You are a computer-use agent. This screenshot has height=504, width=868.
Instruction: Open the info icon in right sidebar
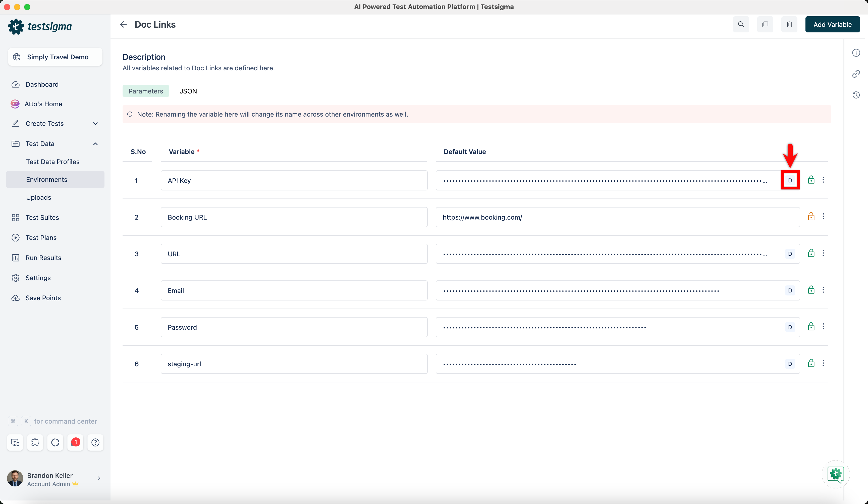[x=856, y=53]
